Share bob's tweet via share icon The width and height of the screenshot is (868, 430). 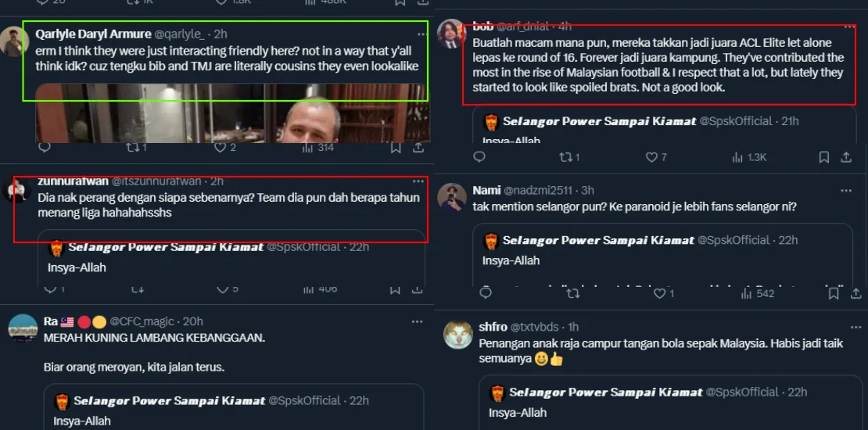846,157
